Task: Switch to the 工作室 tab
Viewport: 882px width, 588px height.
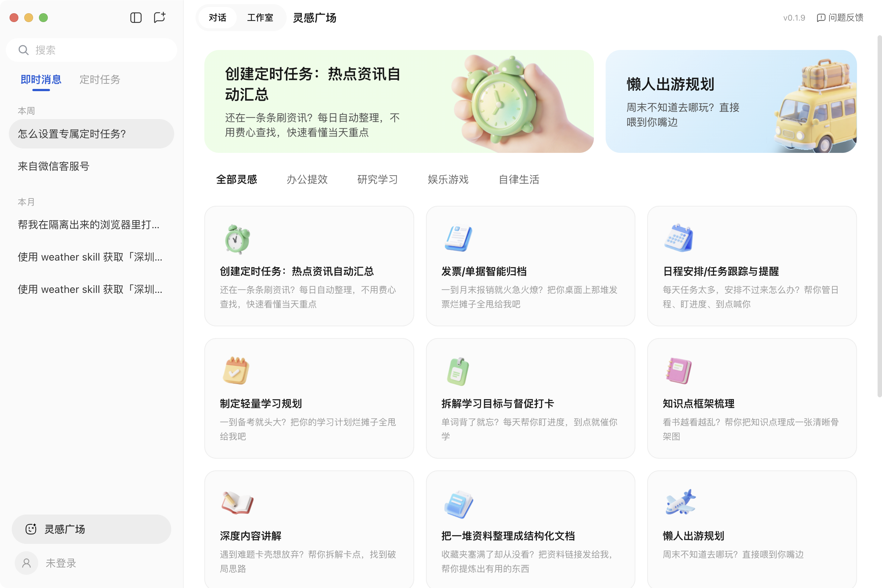Action: coord(260,17)
